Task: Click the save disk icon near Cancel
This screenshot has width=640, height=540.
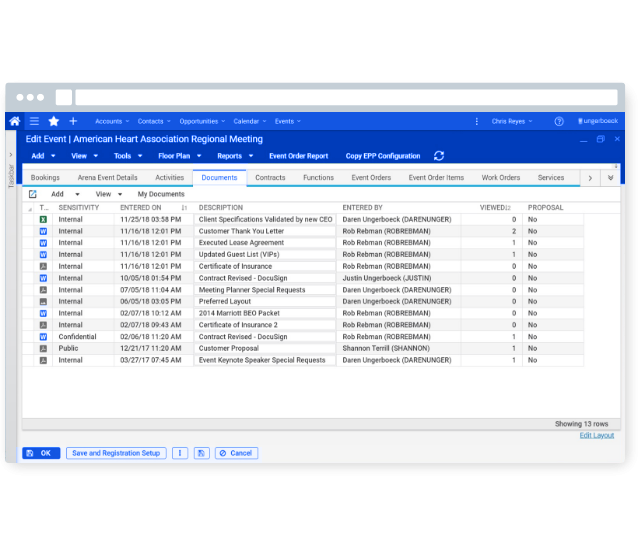Action: pyautogui.click(x=201, y=453)
